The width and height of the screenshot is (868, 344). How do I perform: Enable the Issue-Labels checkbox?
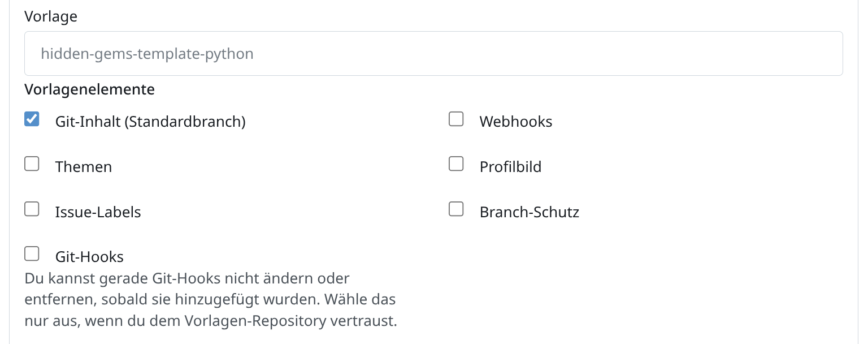(x=32, y=209)
